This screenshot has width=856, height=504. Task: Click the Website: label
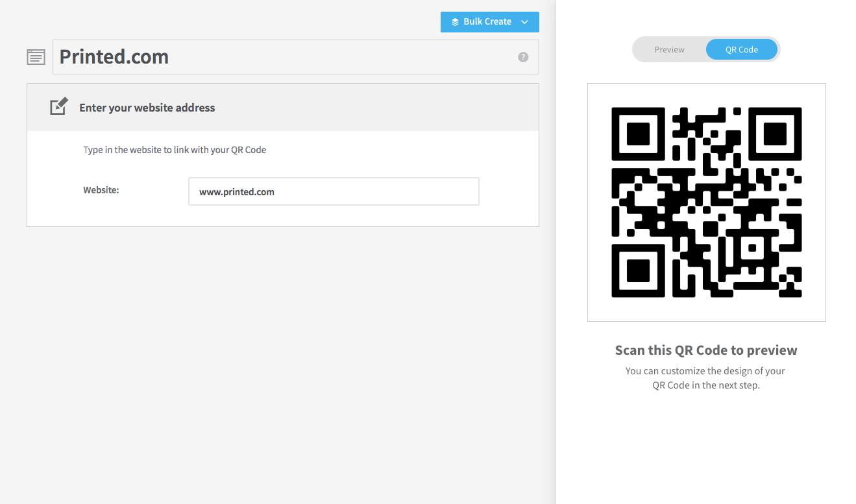click(x=101, y=190)
